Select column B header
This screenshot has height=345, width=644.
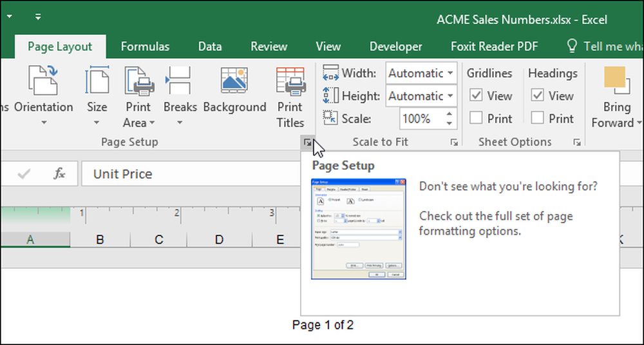tap(100, 240)
